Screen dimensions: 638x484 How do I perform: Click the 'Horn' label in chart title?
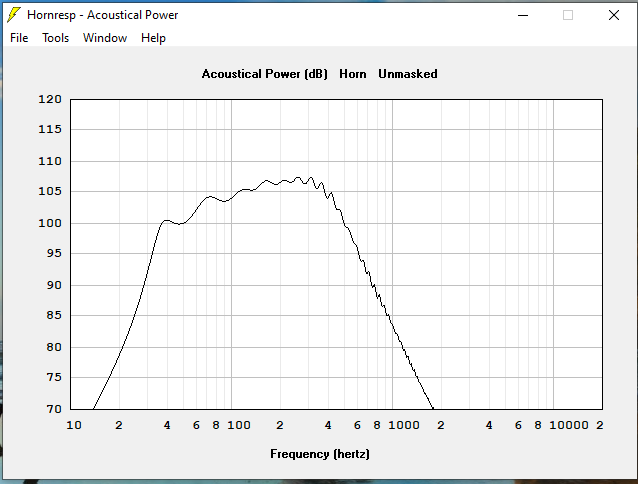(353, 74)
